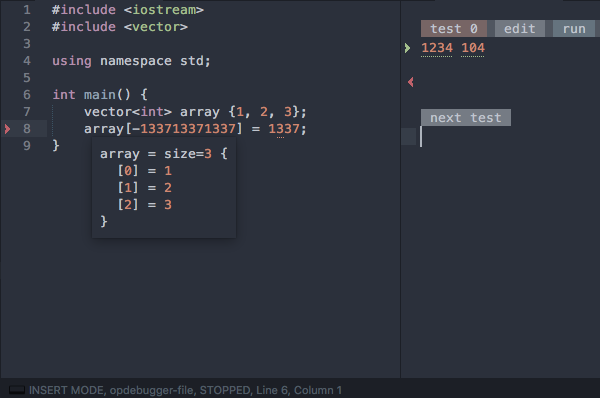
Task: Click the green input arrow icon
Action: (408, 48)
